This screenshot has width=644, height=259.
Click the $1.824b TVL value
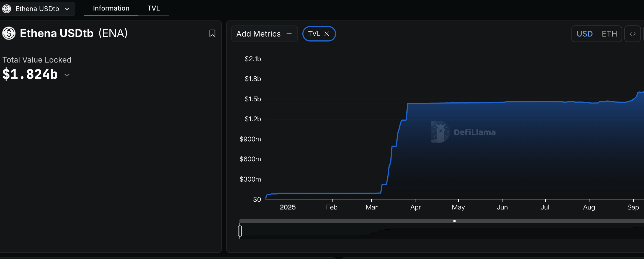(30, 74)
